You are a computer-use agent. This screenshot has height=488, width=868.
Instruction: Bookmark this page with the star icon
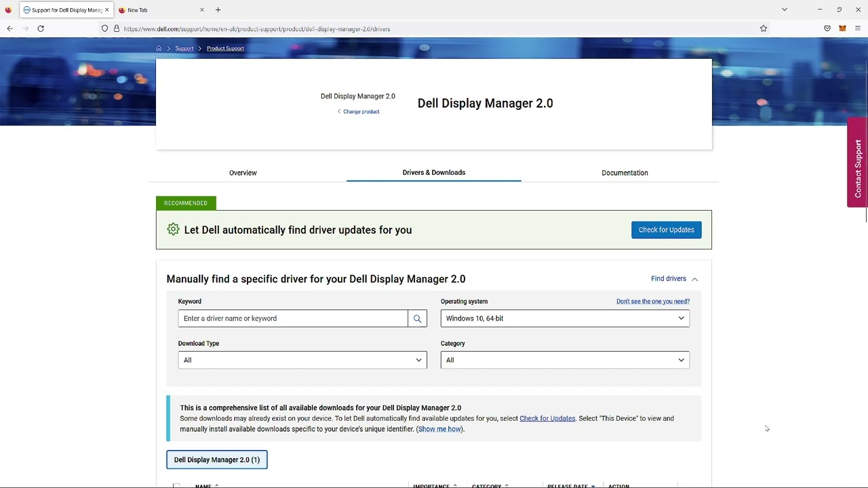pos(764,28)
